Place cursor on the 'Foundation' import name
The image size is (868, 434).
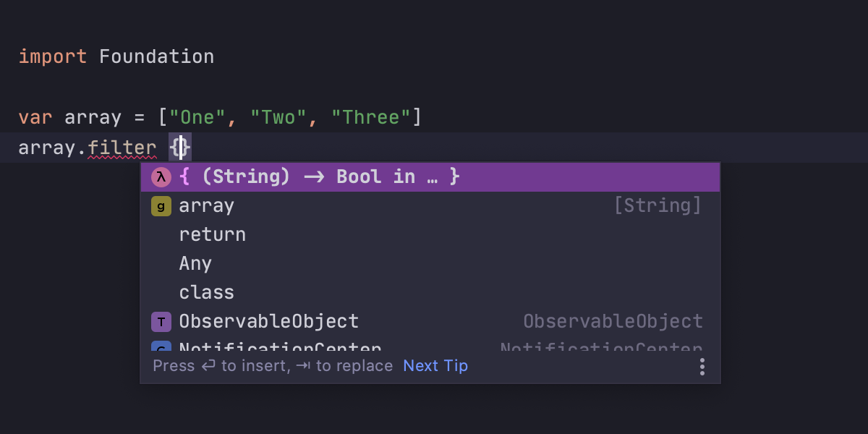[x=156, y=56]
